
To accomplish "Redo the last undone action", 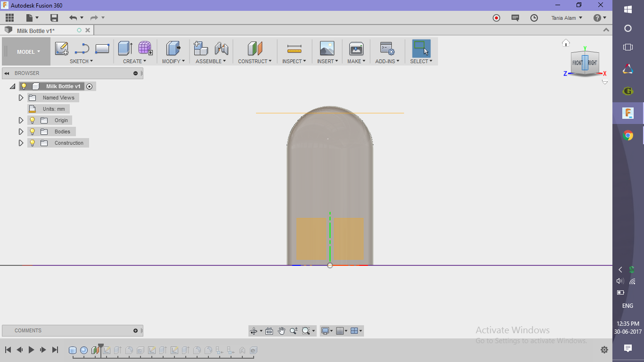I will pyautogui.click(x=94, y=18).
